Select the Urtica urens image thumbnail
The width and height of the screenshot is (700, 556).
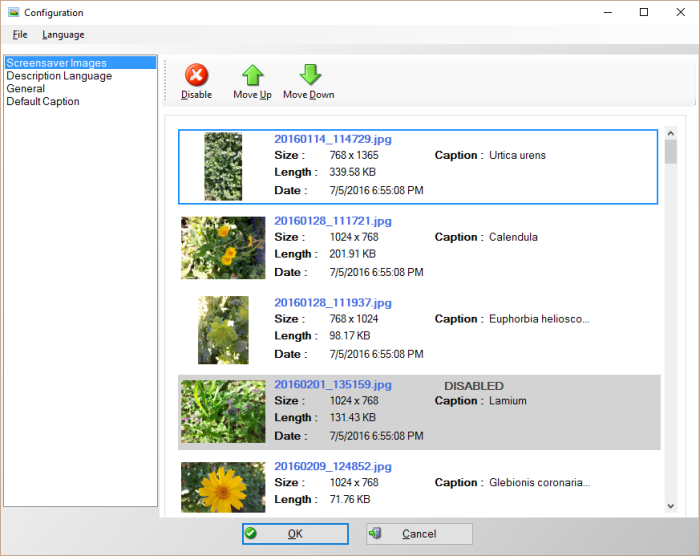(x=222, y=166)
